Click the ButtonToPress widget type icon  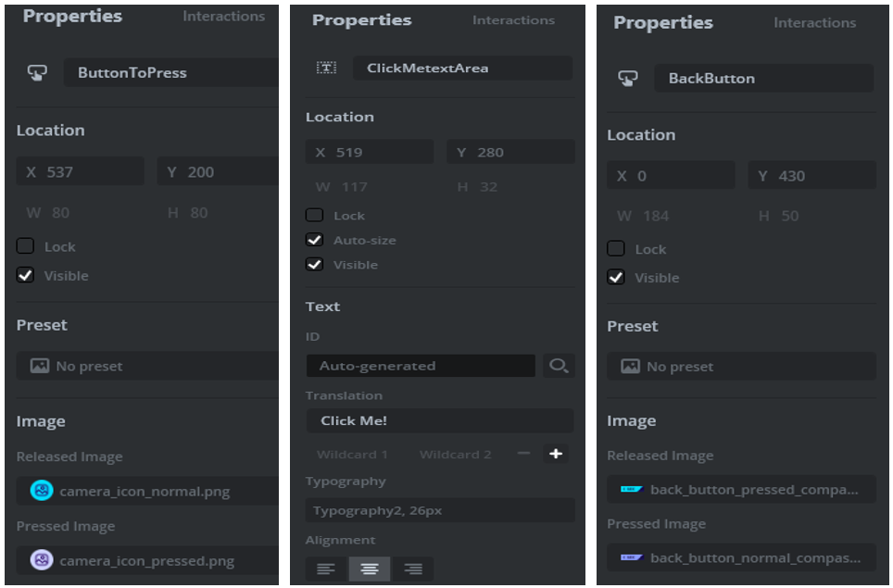[x=37, y=72]
